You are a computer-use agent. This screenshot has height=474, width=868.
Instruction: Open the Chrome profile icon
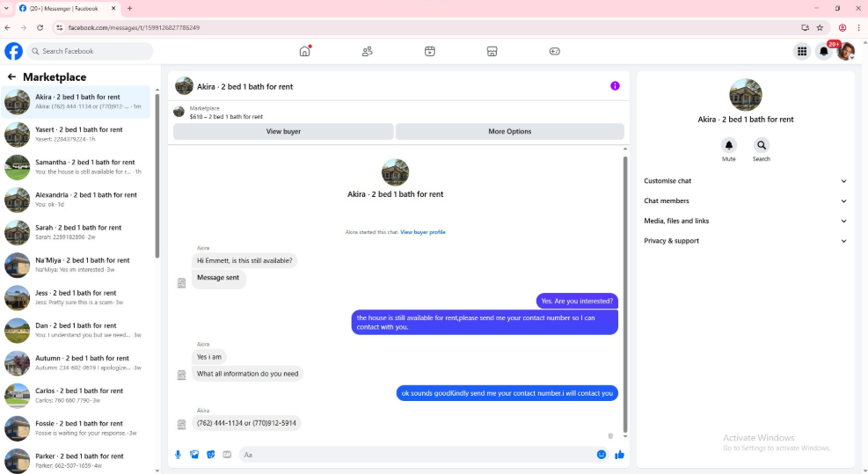pos(842,27)
